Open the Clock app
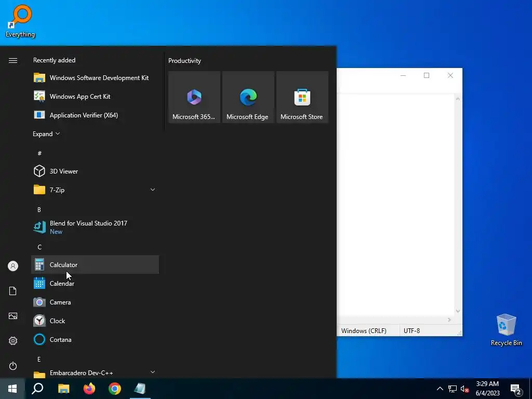Image resolution: width=532 pixels, height=399 pixels. [95, 321]
